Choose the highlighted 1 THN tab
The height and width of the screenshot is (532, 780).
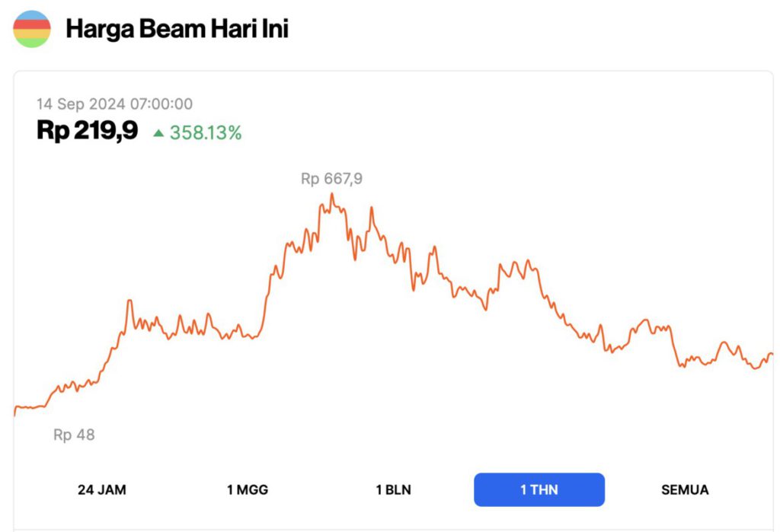539,489
